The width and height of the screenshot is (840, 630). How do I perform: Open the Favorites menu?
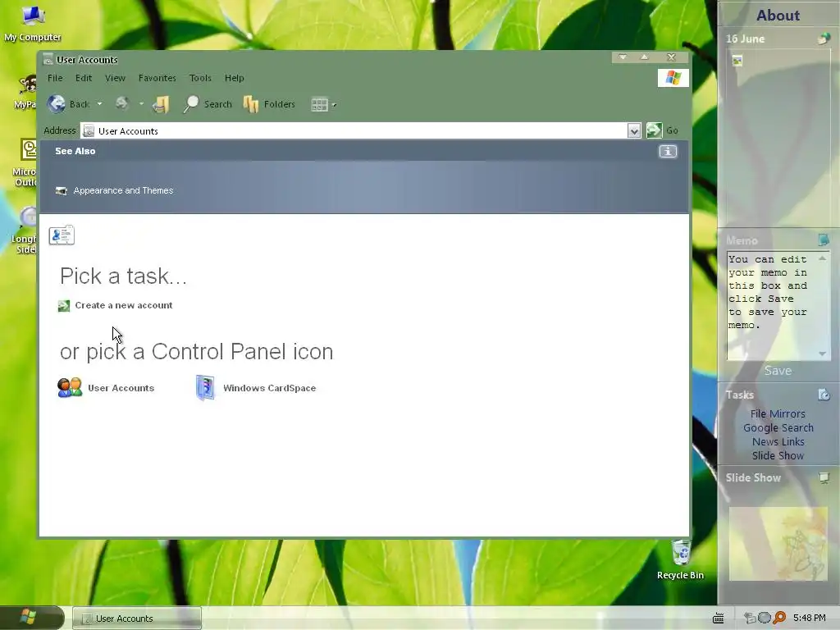coord(157,78)
